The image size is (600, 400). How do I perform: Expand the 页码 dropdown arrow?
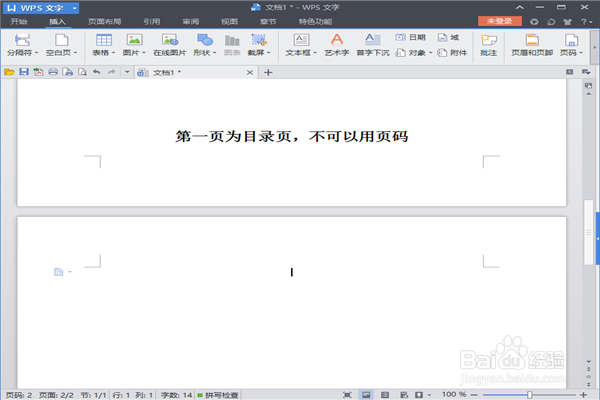click(581, 52)
